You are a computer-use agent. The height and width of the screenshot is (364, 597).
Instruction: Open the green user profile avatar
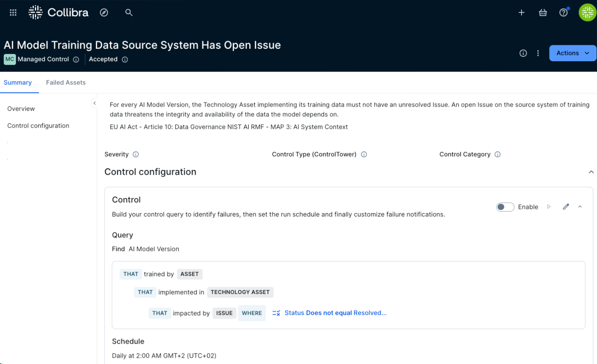click(587, 12)
